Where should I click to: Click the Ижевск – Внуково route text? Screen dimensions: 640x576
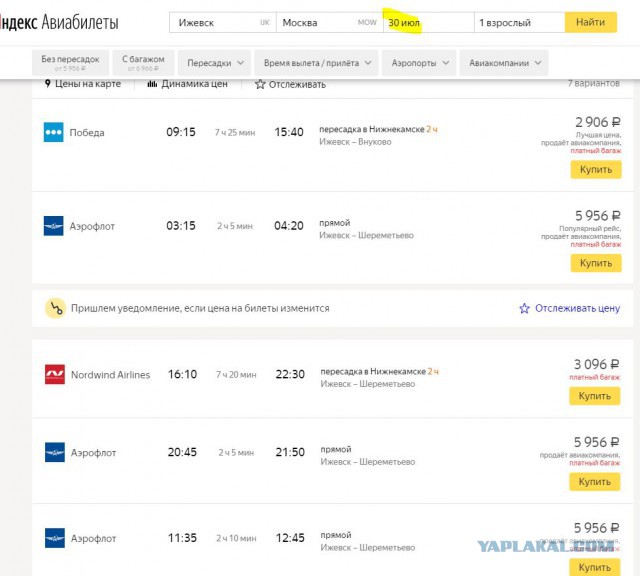pos(355,142)
